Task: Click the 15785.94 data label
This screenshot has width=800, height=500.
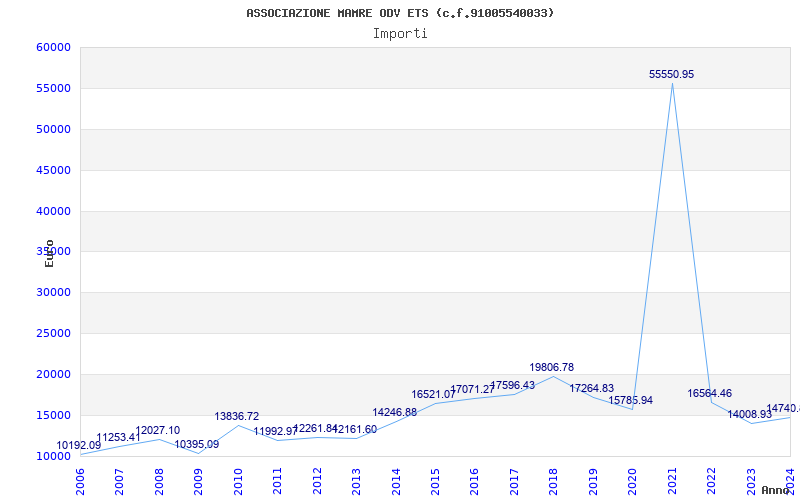Action: (x=631, y=401)
